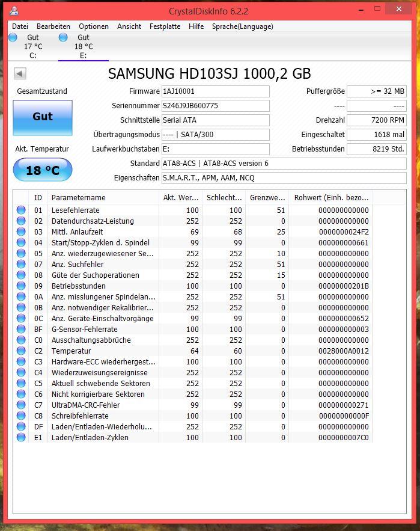Viewport: 420px width, 531px height.
Task: Select the Anz. notwendiger Rekalibrier... parameter name
Action: tap(102, 308)
